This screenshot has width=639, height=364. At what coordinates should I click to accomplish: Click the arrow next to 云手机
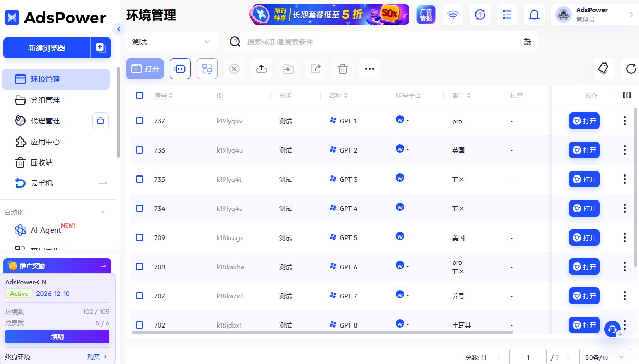pos(103,183)
